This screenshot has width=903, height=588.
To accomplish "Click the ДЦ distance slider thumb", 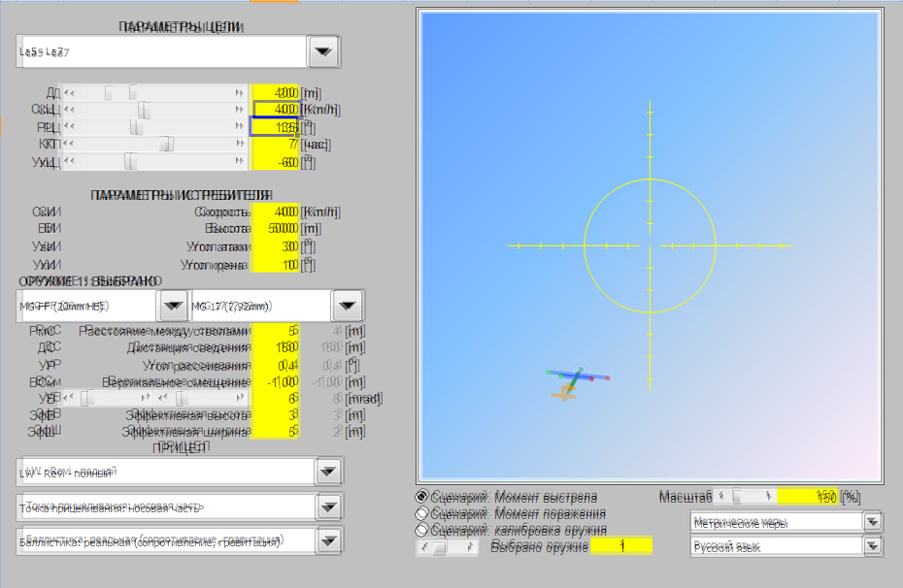I will [133, 92].
